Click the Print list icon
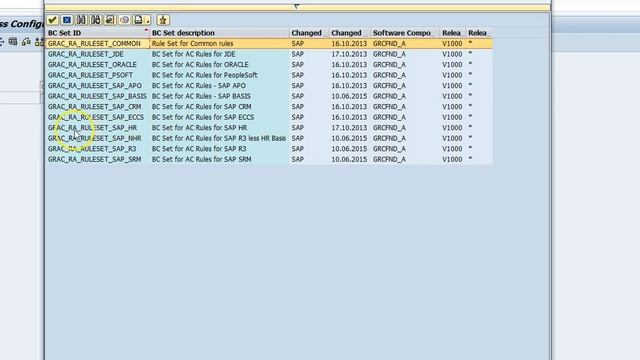 [138, 20]
